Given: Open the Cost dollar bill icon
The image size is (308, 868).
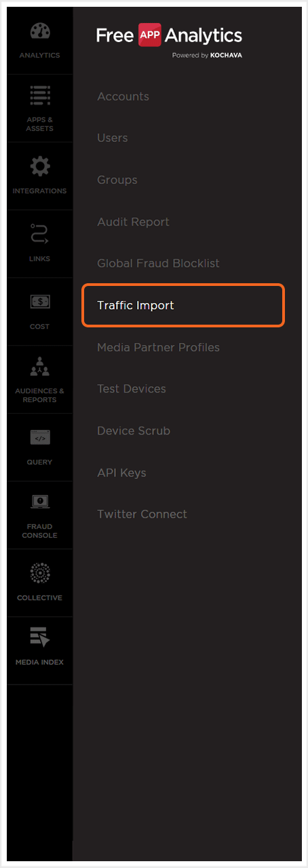Looking at the screenshot, I should [39, 302].
